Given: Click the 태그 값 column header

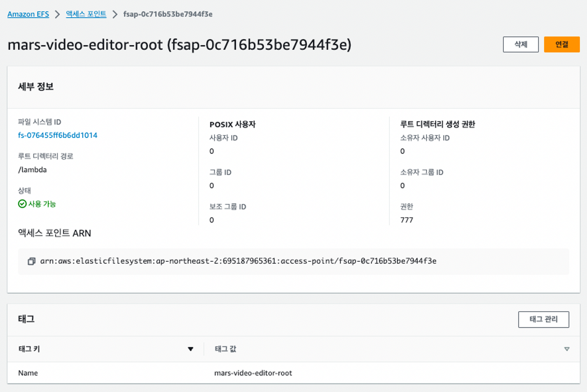Looking at the screenshot, I should click(x=225, y=349).
